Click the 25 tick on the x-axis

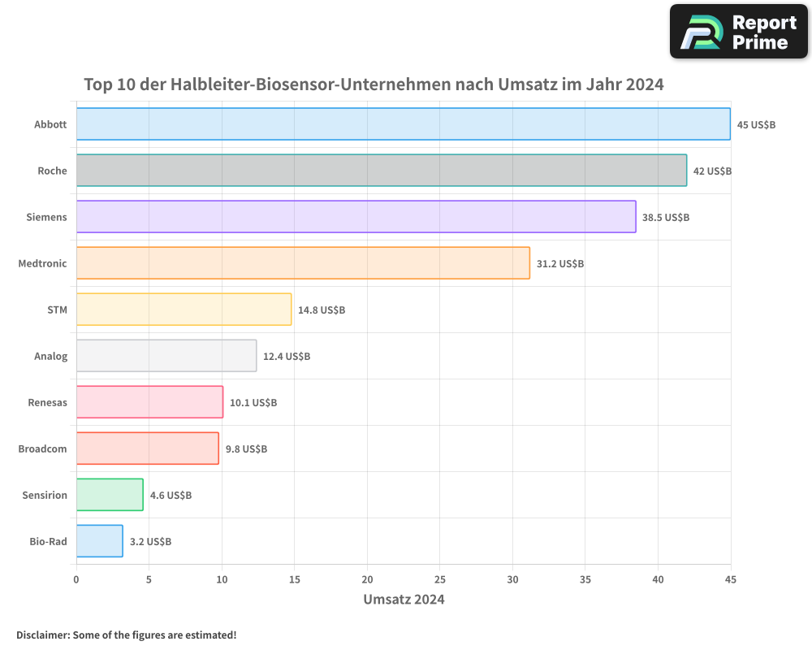(440, 580)
